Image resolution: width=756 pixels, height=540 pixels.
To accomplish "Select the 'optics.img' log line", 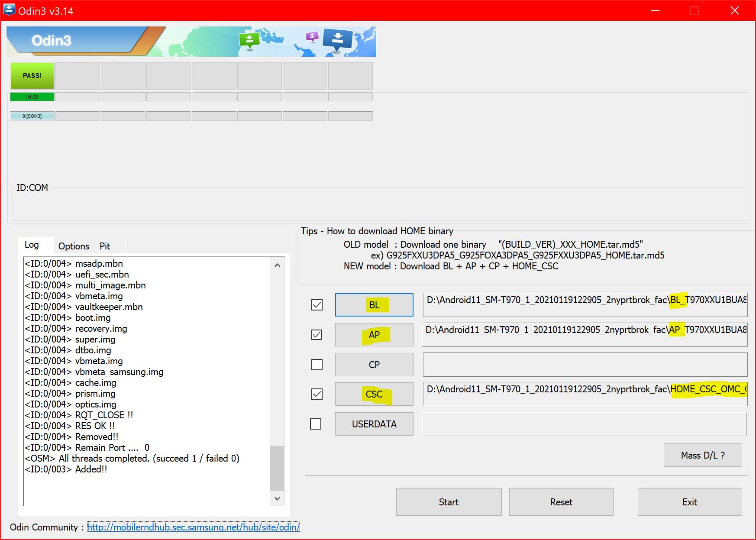I will 71,404.
